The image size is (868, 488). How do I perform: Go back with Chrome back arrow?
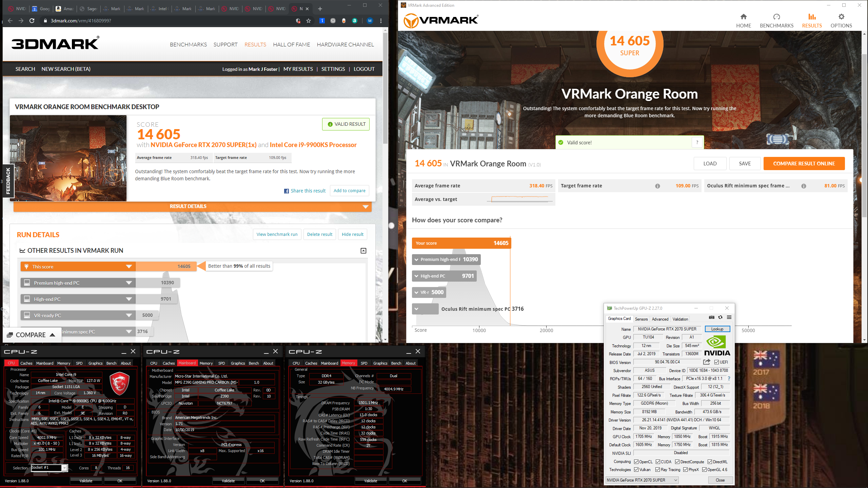click(x=10, y=21)
